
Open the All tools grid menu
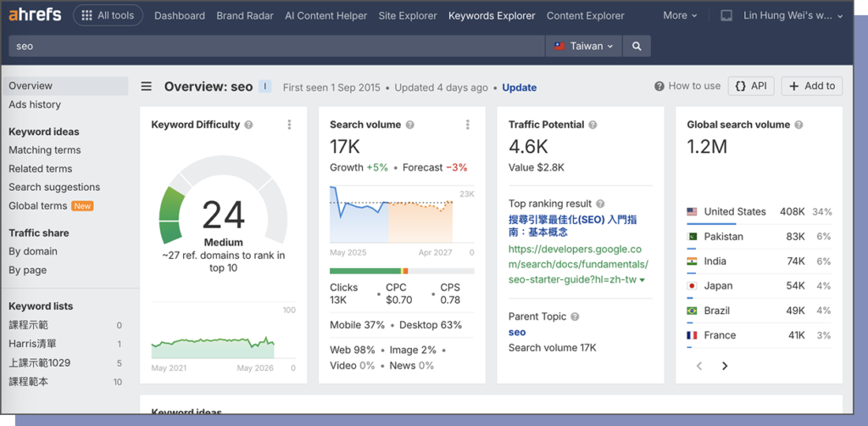[108, 15]
